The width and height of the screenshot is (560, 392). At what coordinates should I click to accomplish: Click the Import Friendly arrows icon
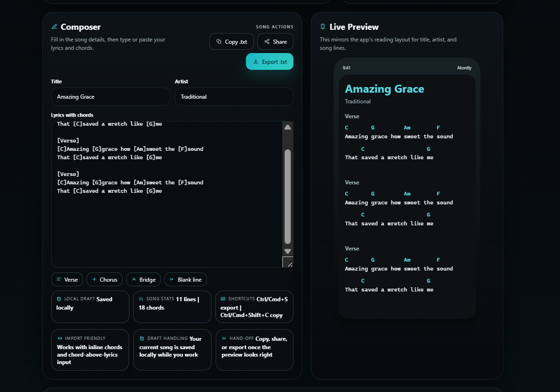pyautogui.click(x=60, y=338)
